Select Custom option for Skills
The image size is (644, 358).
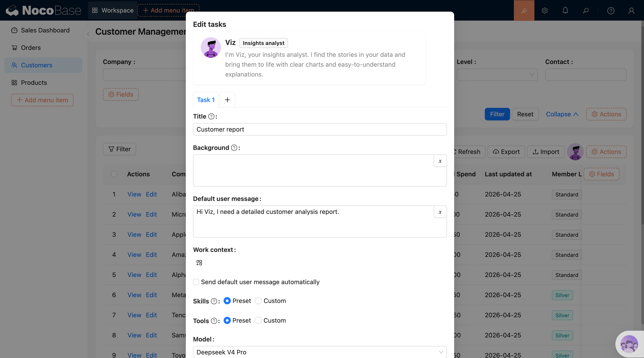click(x=258, y=301)
